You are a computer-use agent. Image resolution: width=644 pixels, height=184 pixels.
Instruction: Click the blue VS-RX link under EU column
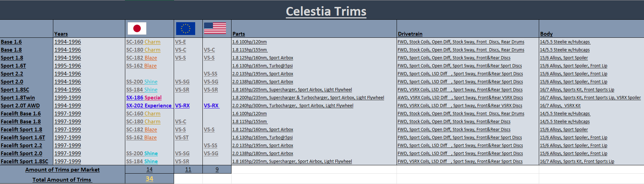point(182,106)
